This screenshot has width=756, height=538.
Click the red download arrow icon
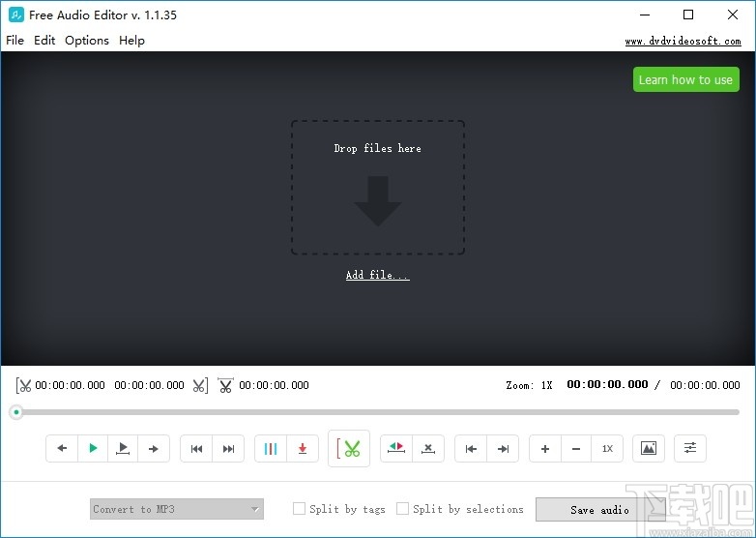303,448
